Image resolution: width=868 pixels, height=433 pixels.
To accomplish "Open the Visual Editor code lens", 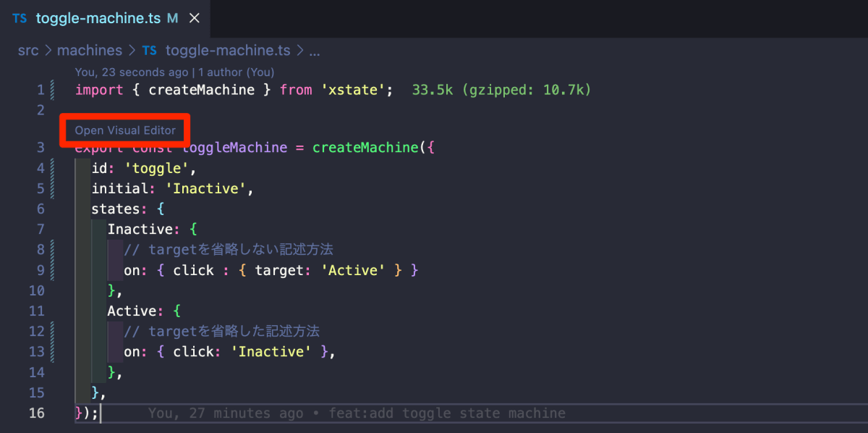I will point(125,130).
